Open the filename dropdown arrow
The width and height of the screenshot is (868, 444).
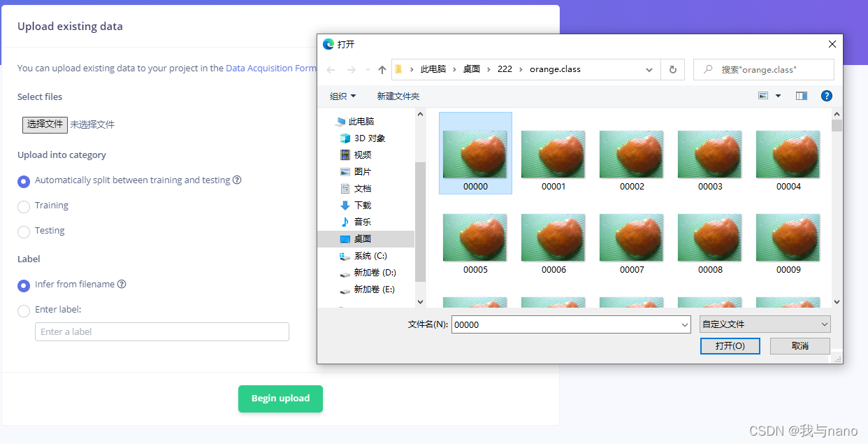pos(683,324)
